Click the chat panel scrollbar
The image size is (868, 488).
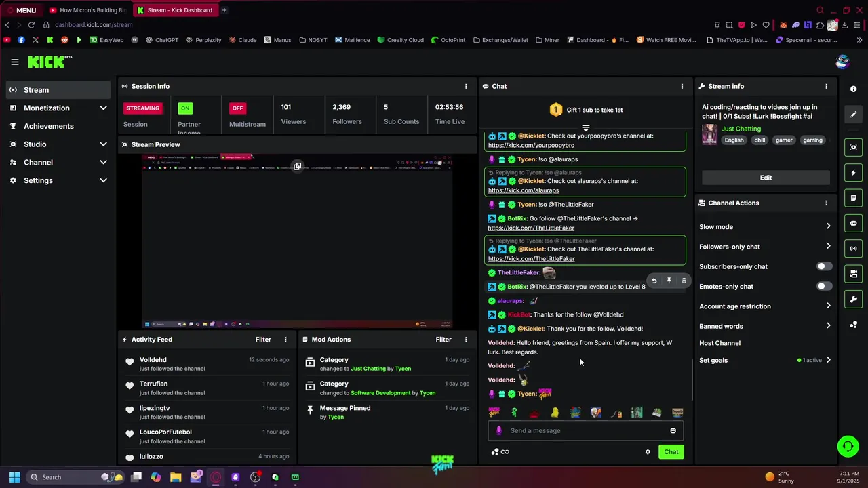[x=692, y=380]
